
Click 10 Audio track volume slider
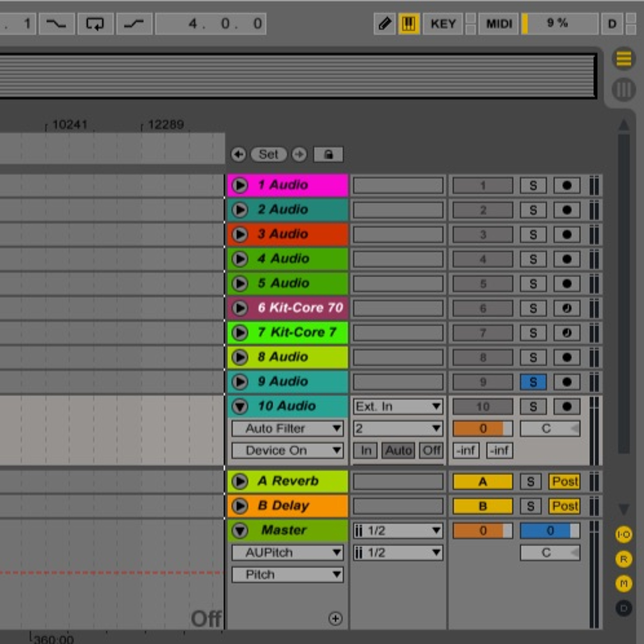(x=483, y=428)
